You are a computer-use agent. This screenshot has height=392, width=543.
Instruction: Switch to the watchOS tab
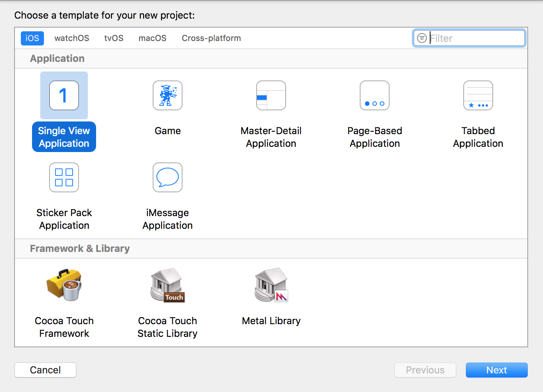tap(72, 38)
